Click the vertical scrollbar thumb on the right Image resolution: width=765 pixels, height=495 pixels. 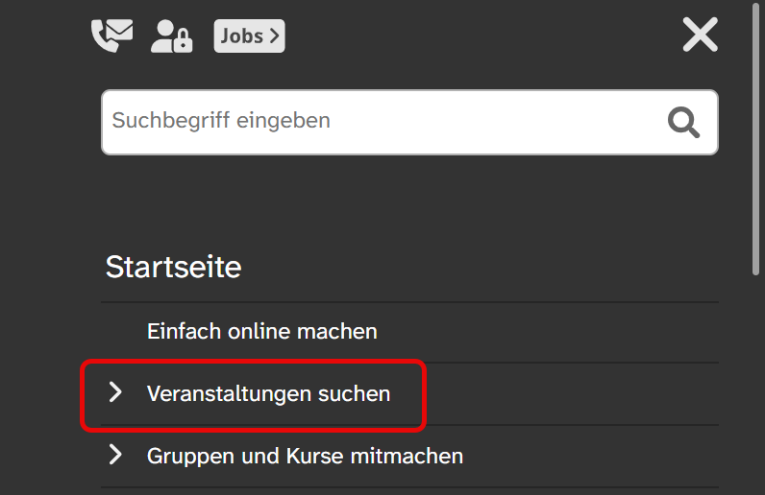pyautogui.click(x=756, y=139)
